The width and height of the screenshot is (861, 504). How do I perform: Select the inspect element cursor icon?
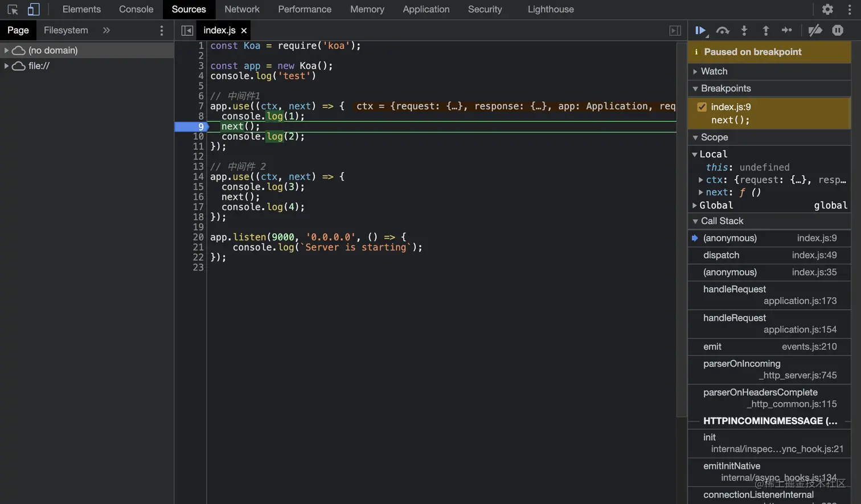13,9
